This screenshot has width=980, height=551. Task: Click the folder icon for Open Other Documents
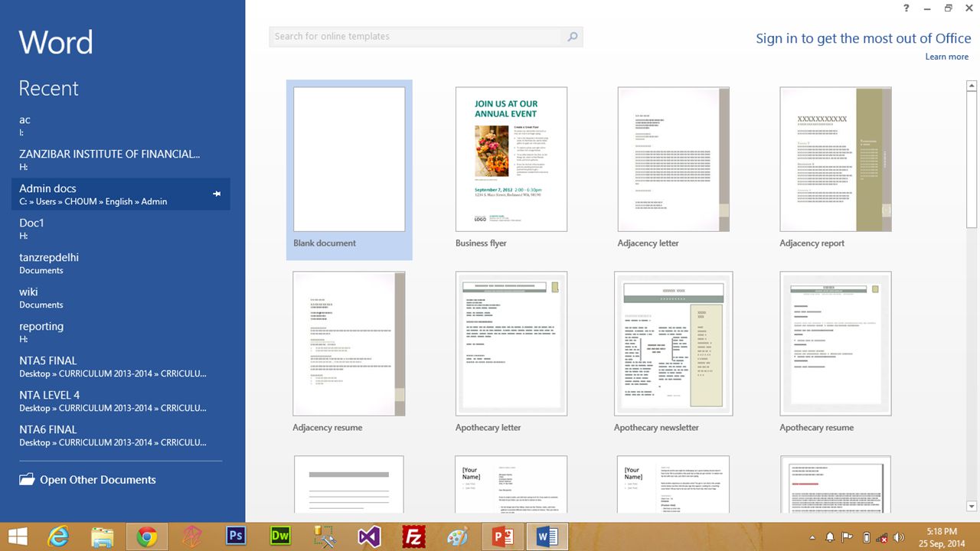click(27, 480)
